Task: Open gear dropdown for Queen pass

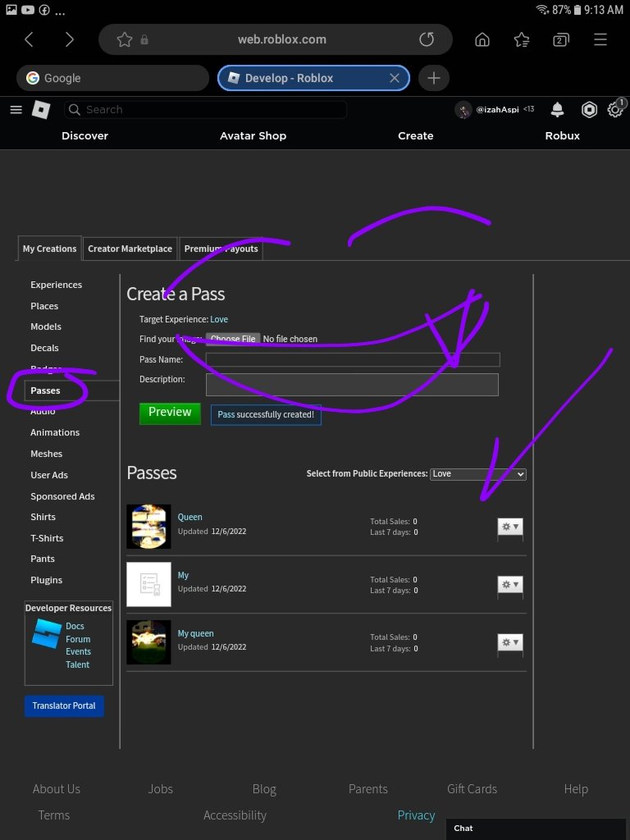Action: (510, 527)
